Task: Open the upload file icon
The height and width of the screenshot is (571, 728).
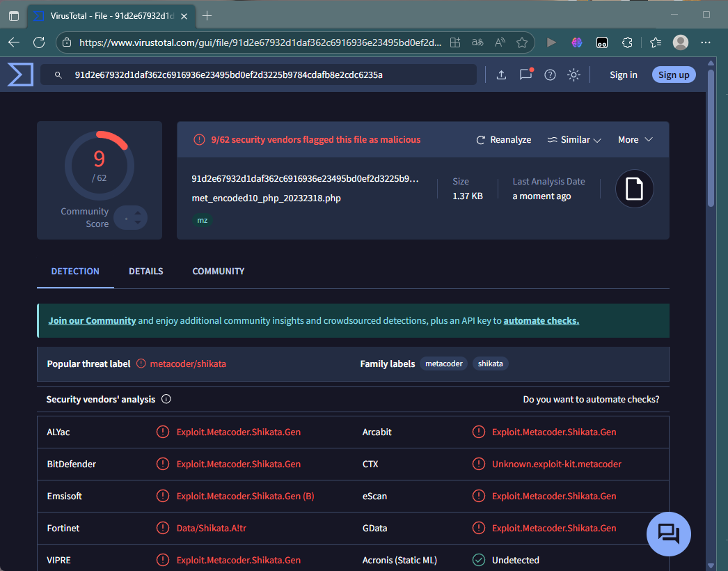Action: coord(501,75)
